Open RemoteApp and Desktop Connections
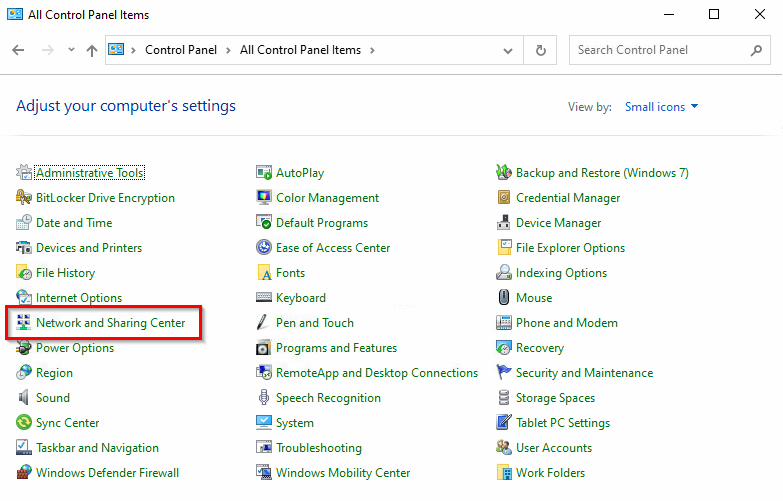 pyautogui.click(x=377, y=373)
